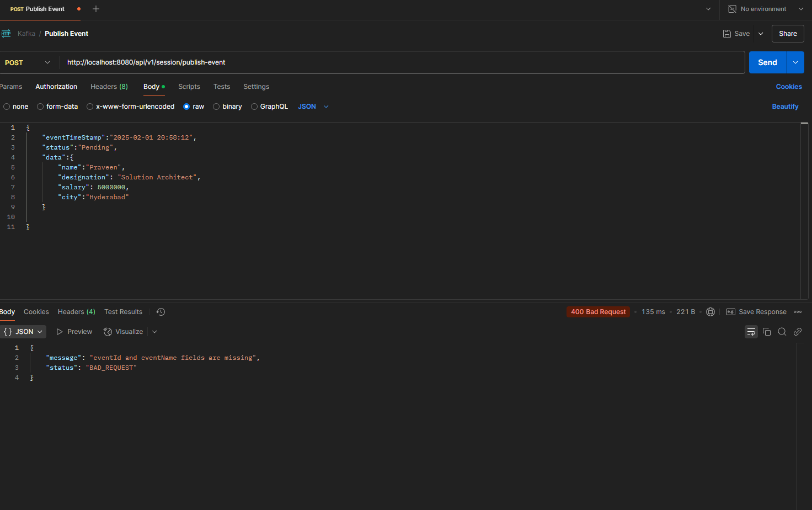This screenshot has width=812, height=510.
Task: Open response history clock icon
Action: point(161,312)
